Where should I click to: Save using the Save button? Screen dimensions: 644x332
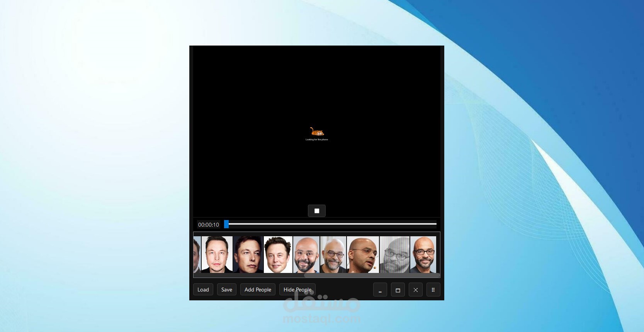(x=227, y=290)
